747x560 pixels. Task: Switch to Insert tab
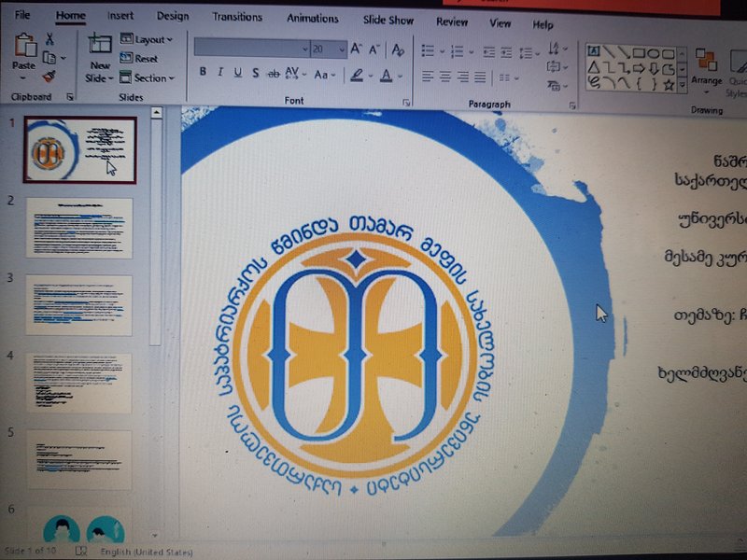tap(120, 16)
